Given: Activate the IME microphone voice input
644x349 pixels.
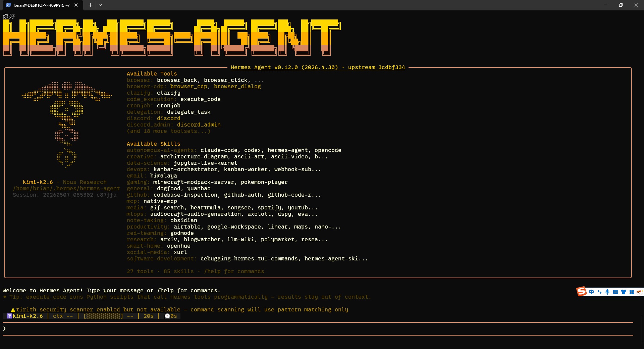Looking at the screenshot, I should click(x=607, y=292).
